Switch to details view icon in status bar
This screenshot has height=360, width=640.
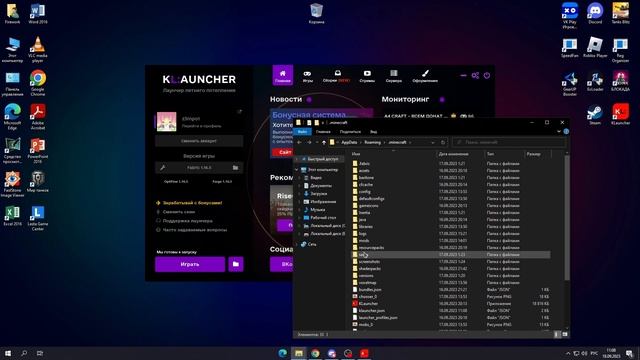[558, 335]
